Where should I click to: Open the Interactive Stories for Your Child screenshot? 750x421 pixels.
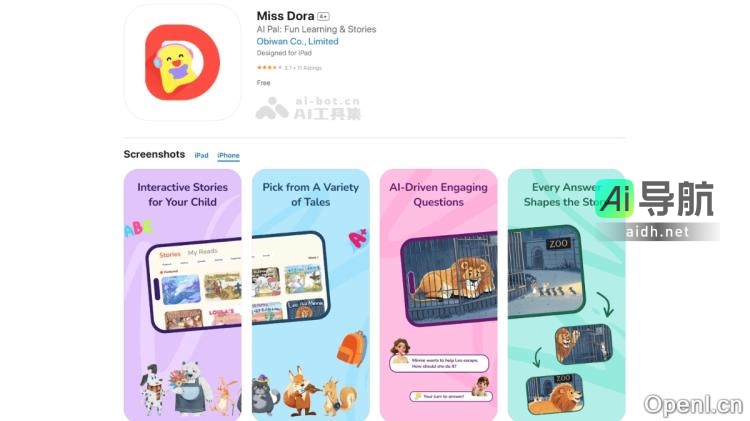click(x=182, y=295)
